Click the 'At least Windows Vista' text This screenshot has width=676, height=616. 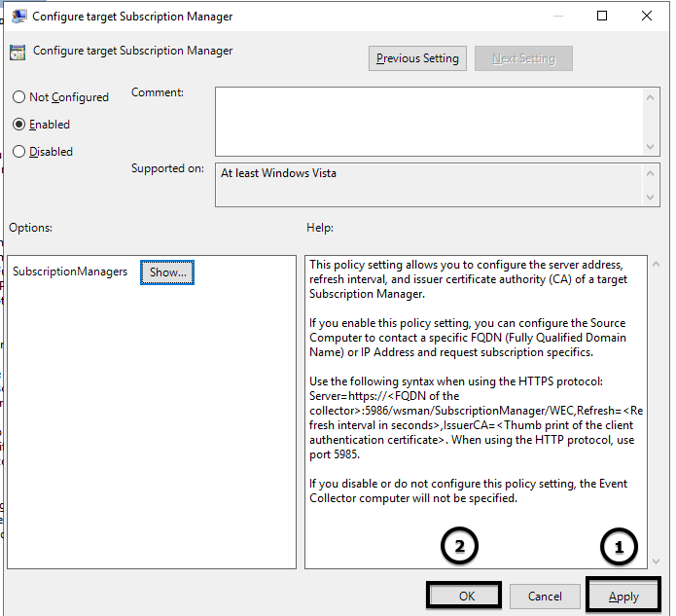pos(278,173)
